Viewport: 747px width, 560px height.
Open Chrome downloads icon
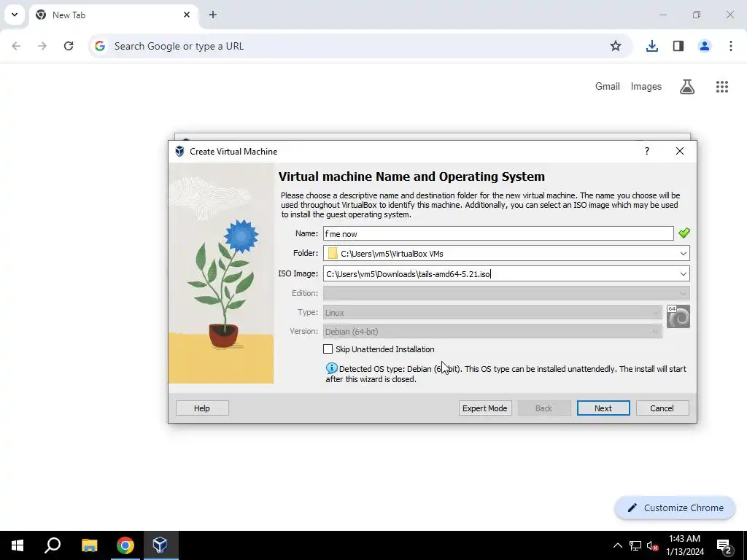point(651,46)
